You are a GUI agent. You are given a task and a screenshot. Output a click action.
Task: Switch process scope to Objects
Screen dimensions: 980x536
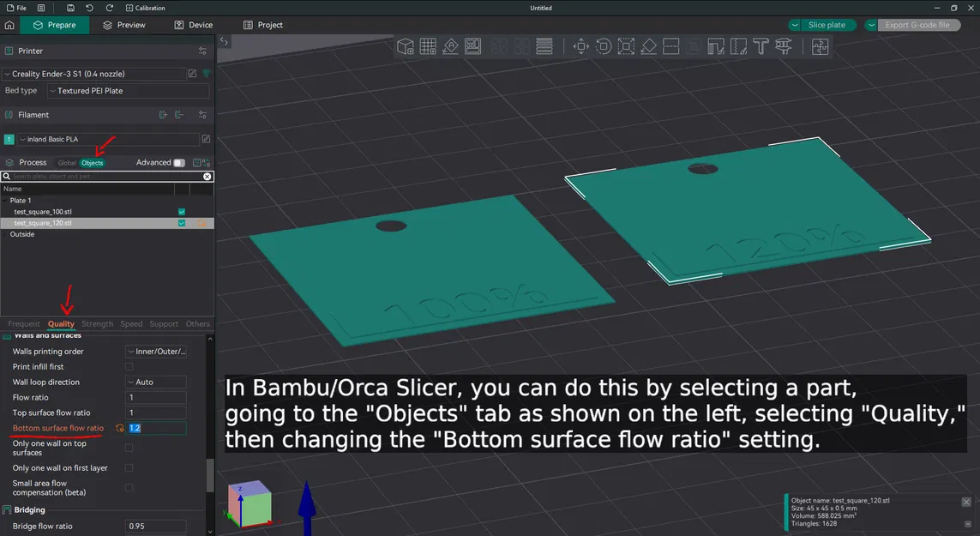tap(92, 163)
